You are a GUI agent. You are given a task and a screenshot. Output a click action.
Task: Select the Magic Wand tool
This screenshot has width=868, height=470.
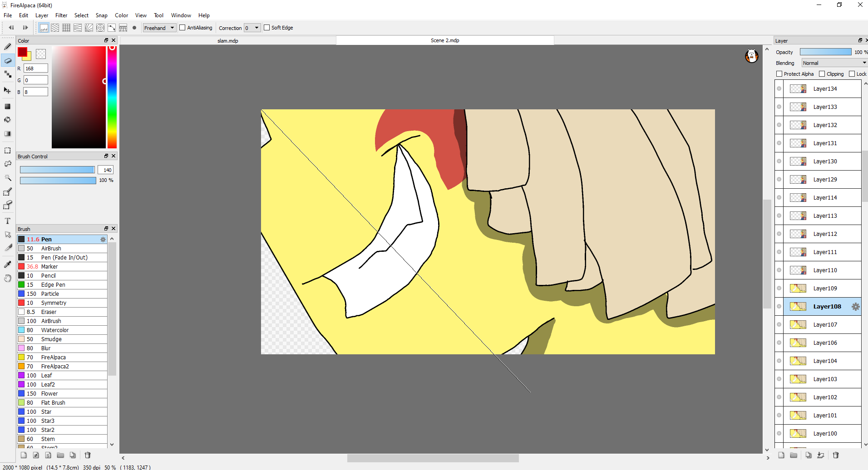click(8, 177)
